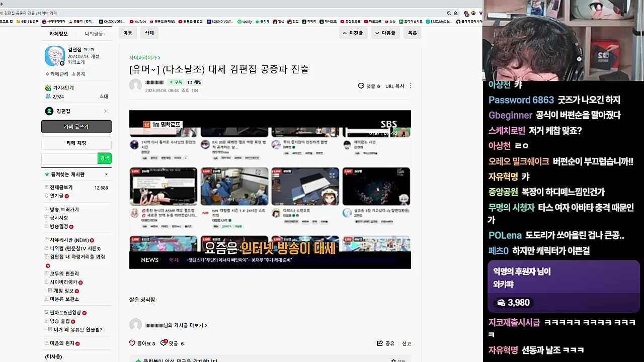Click the 댓글 6 speech bubble icon at top
The height and width of the screenshot is (362, 644).
[x=361, y=86]
